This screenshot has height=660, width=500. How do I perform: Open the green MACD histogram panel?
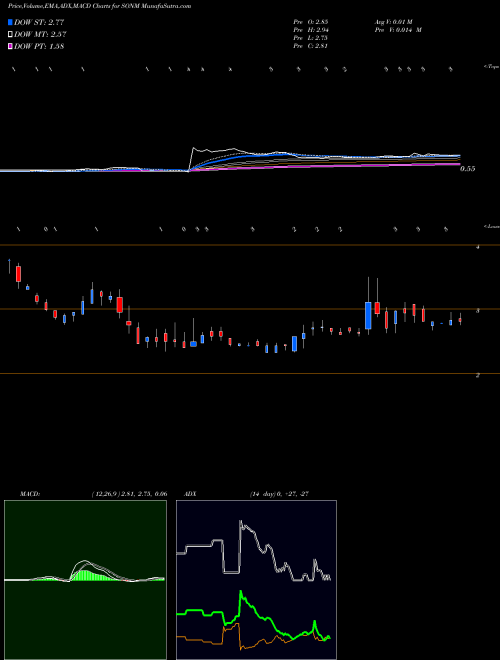(x=85, y=580)
